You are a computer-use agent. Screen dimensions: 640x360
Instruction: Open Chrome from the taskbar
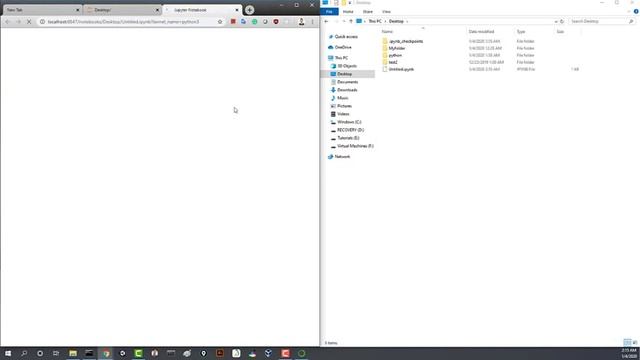[106, 353]
